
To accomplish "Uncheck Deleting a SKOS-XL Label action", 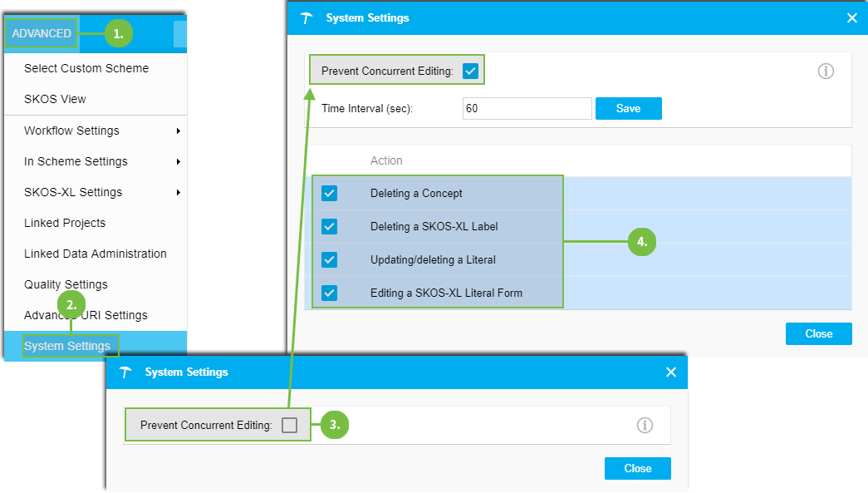I will coord(329,226).
